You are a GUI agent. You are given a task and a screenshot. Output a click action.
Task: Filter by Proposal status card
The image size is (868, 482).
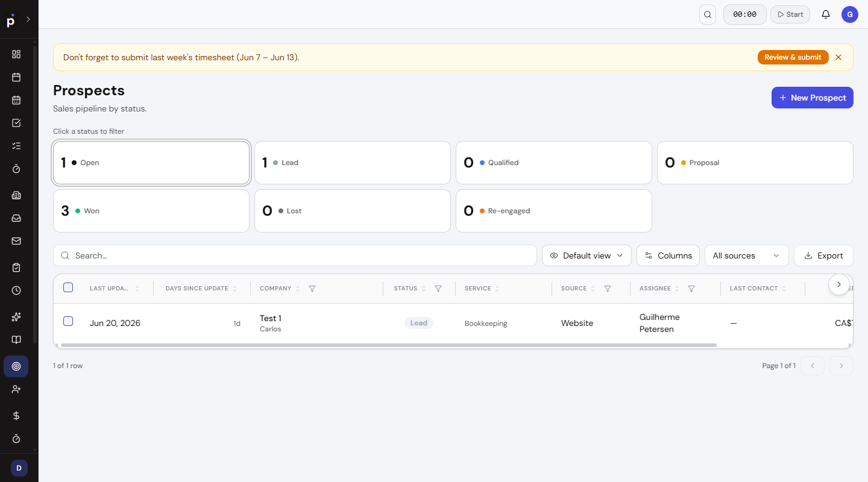tap(755, 163)
